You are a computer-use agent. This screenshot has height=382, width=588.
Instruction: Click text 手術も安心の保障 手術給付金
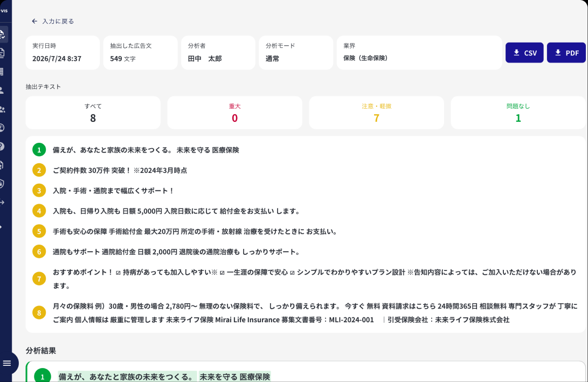point(98,231)
